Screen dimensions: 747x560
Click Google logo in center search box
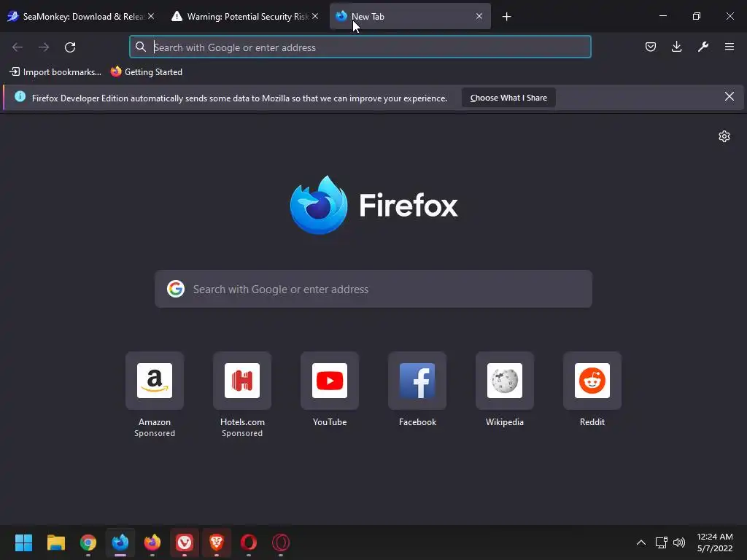coord(176,289)
